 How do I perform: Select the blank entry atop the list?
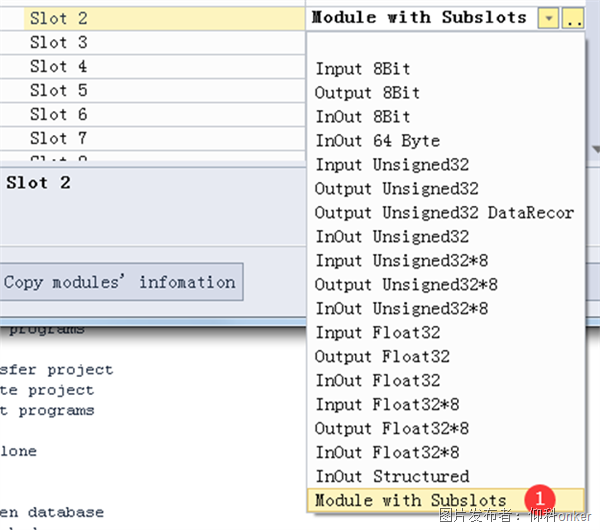click(440, 46)
